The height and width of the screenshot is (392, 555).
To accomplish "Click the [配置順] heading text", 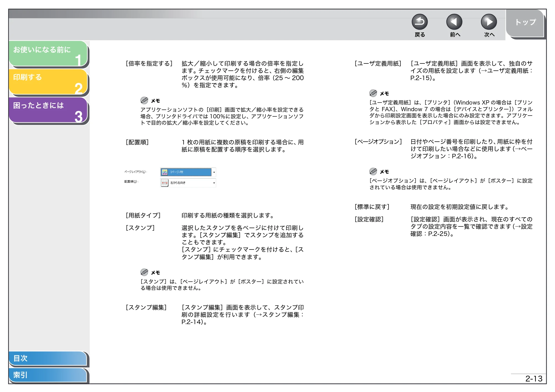I will pyautogui.click(x=137, y=142).
